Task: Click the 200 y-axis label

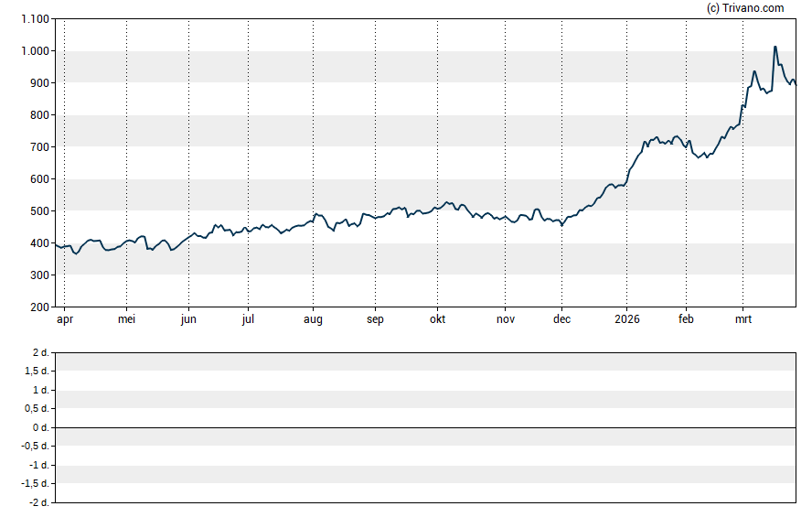Action: (39, 307)
